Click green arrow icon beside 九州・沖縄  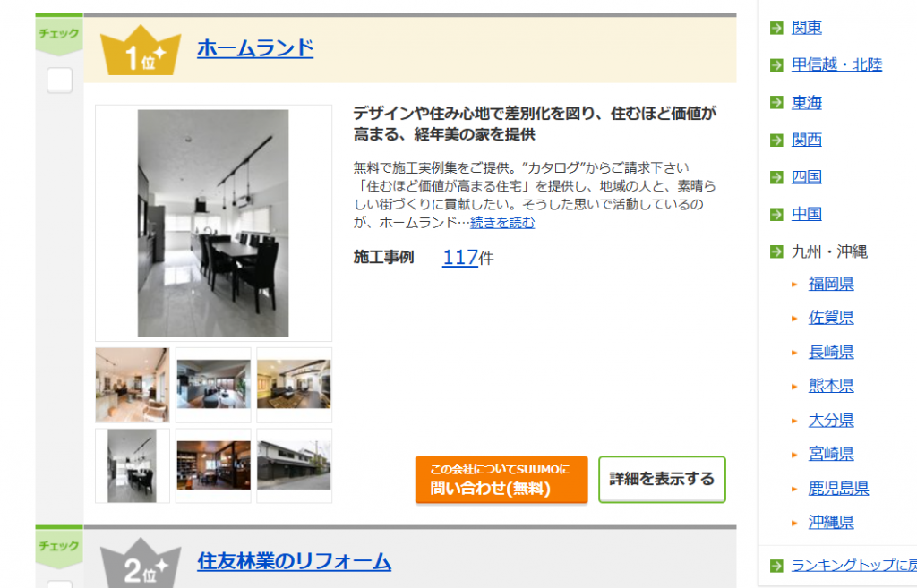point(776,251)
